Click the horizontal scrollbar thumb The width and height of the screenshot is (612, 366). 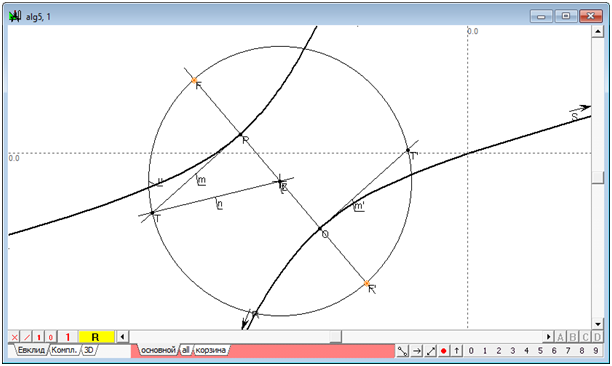336,336
